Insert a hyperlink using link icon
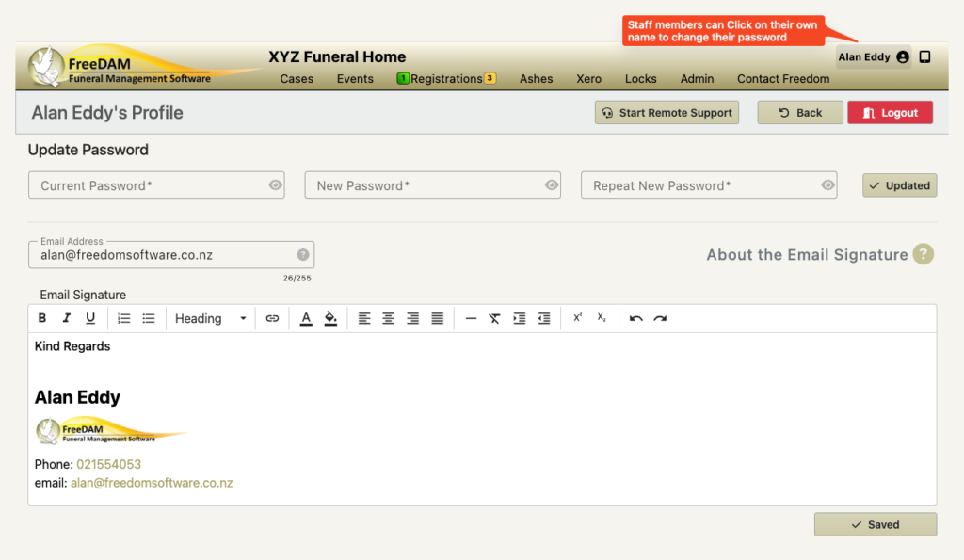 click(272, 318)
